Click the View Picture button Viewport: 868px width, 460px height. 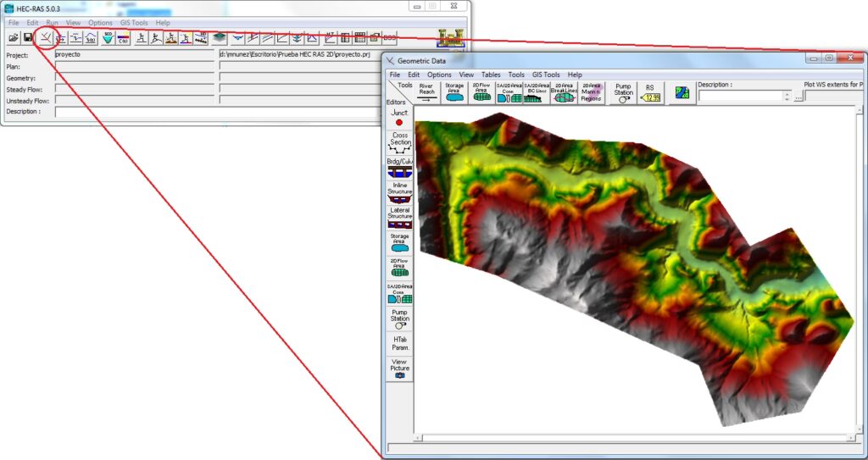[399, 369]
